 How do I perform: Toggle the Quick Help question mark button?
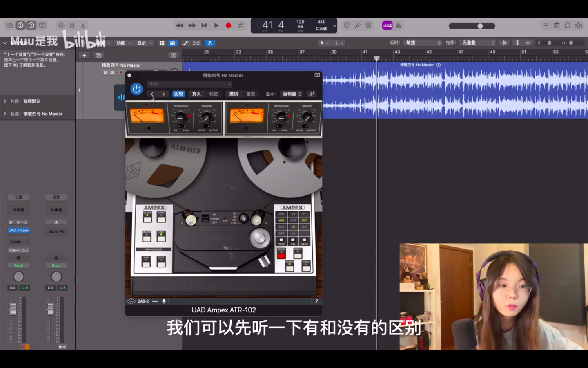[x=31, y=25]
